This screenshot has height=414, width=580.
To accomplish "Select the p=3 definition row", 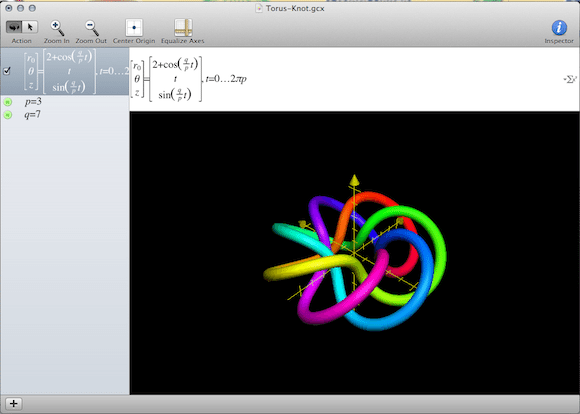I will tap(65, 102).
